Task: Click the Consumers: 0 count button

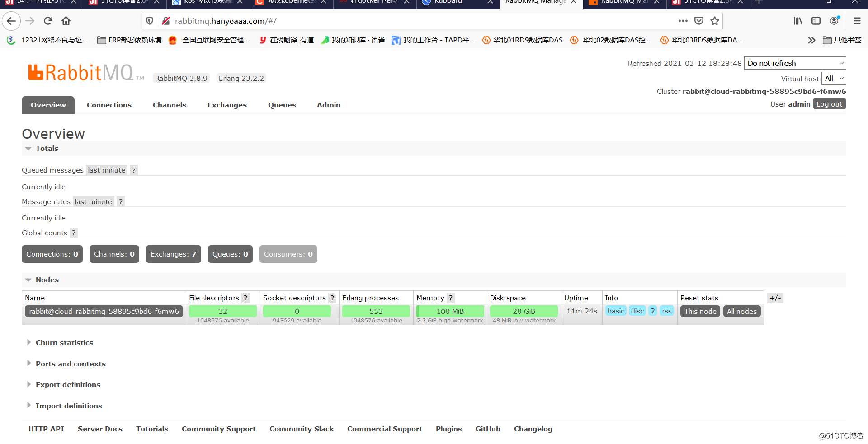Action: [x=288, y=254]
